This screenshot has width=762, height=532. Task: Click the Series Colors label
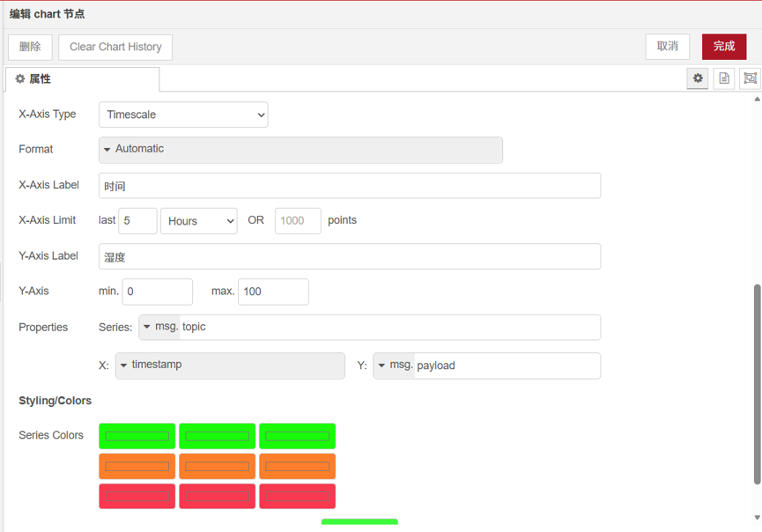click(51, 435)
